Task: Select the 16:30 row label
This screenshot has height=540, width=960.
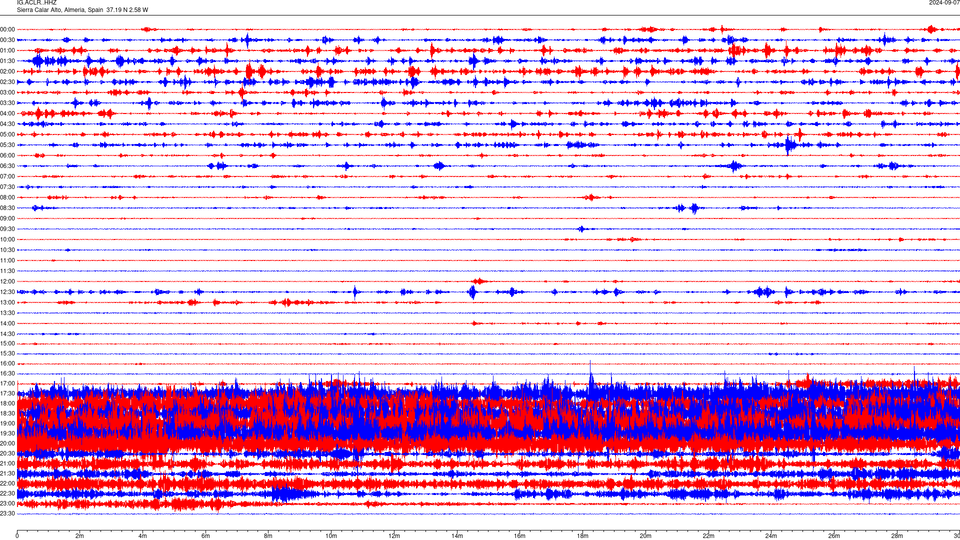Action: pos(7,373)
